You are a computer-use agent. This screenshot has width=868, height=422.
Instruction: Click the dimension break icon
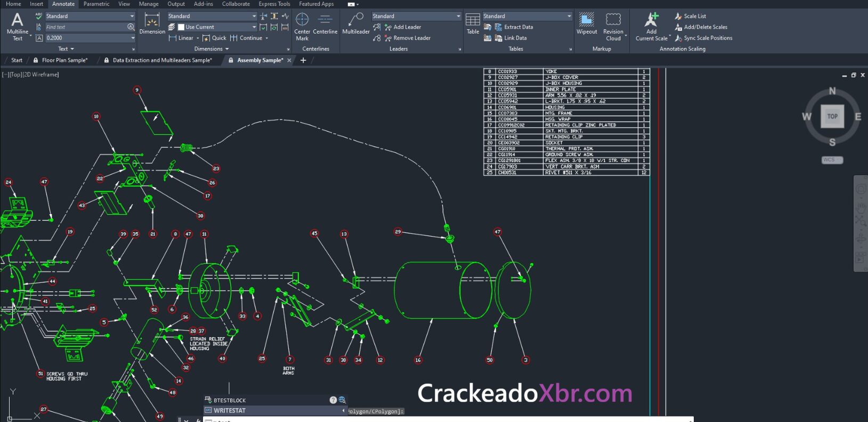click(x=264, y=16)
